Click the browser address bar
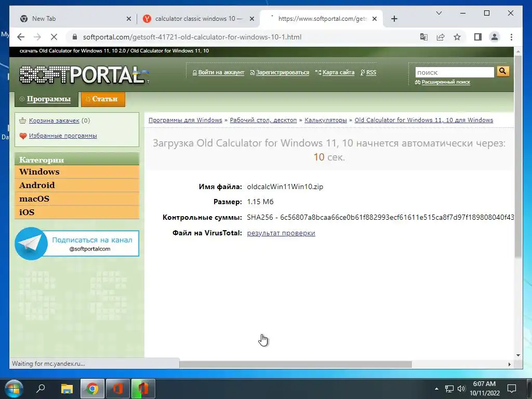The height and width of the screenshot is (399, 532). (244, 37)
